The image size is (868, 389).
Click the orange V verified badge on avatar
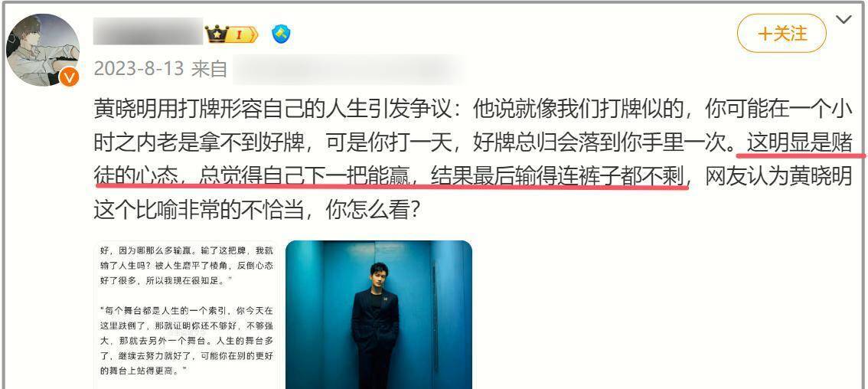click(69, 77)
